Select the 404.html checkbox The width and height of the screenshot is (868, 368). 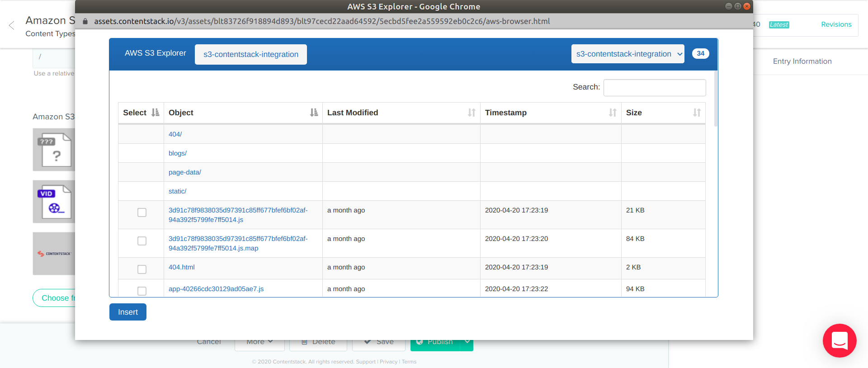(142, 269)
